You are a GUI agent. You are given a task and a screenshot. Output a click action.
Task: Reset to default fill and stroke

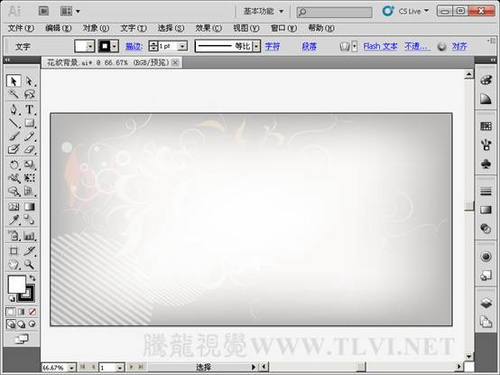tap(11, 298)
